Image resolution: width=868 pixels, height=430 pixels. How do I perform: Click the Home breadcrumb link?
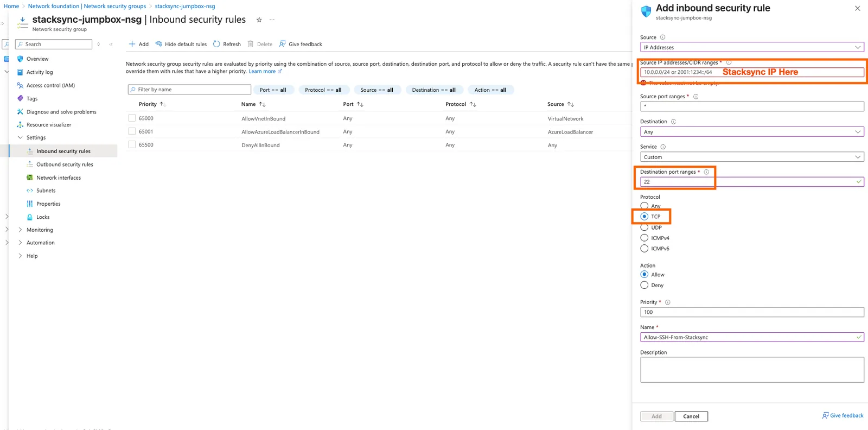(11, 6)
